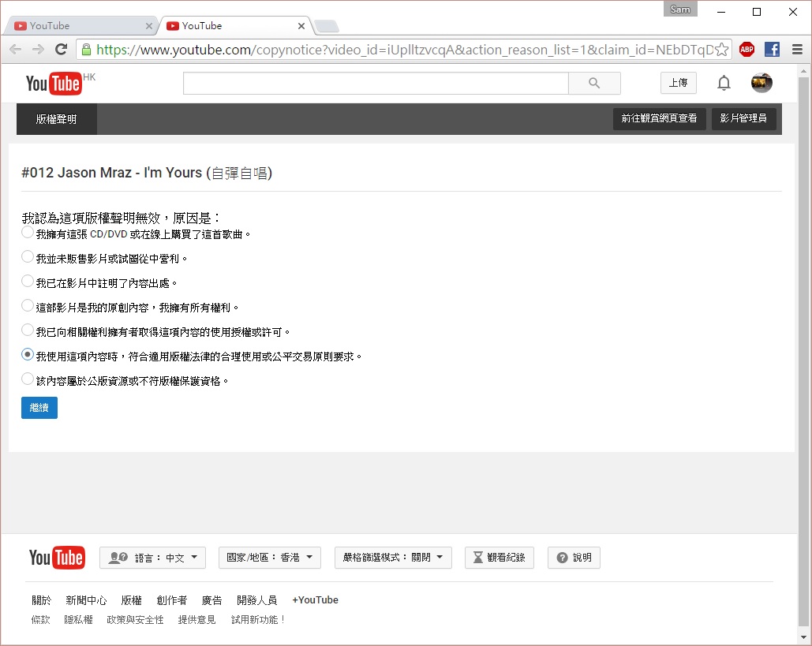Image resolution: width=812 pixels, height=646 pixels.
Task: Open the Facebook extension icon
Action: (x=772, y=50)
